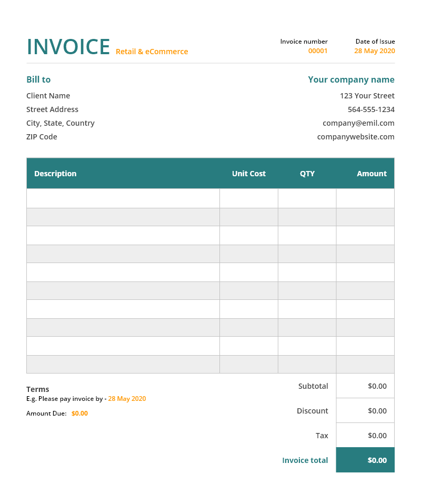Open the company@email.com email address
The height and width of the screenshot is (504, 421).
click(358, 123)
